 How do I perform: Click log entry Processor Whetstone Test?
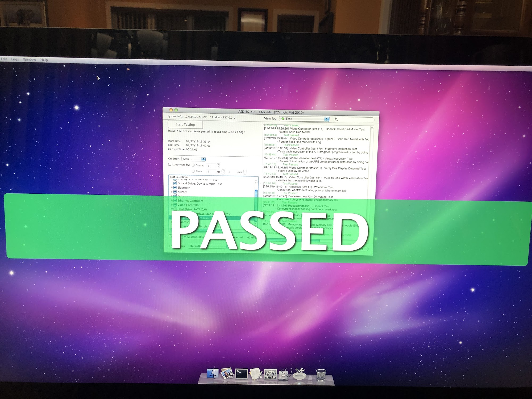pos(298,187)
